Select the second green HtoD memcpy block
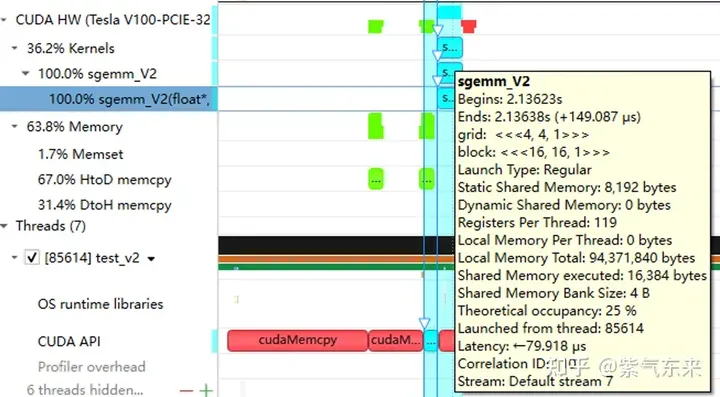 click(x=427, y=179)
